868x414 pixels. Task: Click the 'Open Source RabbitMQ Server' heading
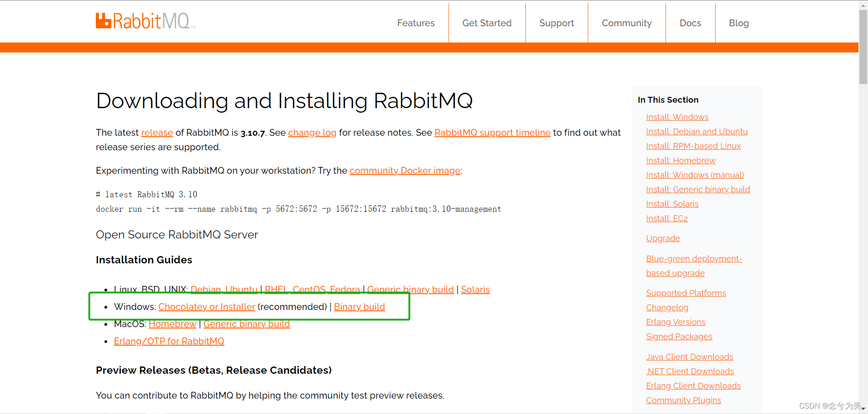[177, 235]
